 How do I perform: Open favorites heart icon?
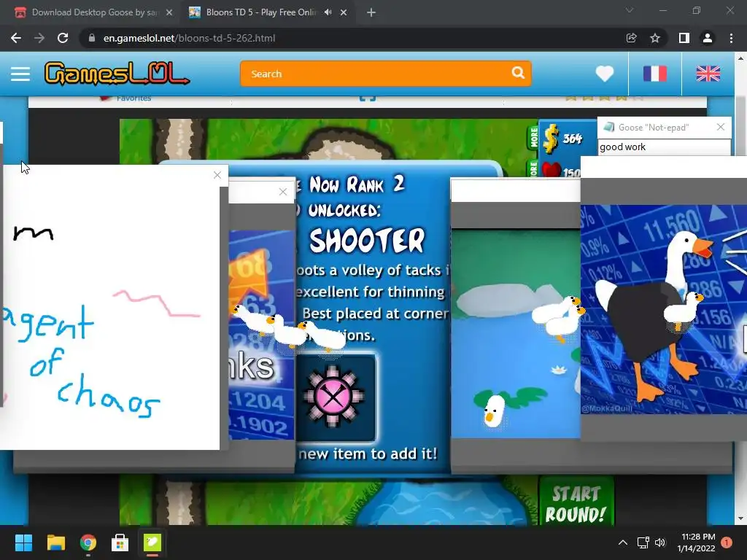(605, 74)
